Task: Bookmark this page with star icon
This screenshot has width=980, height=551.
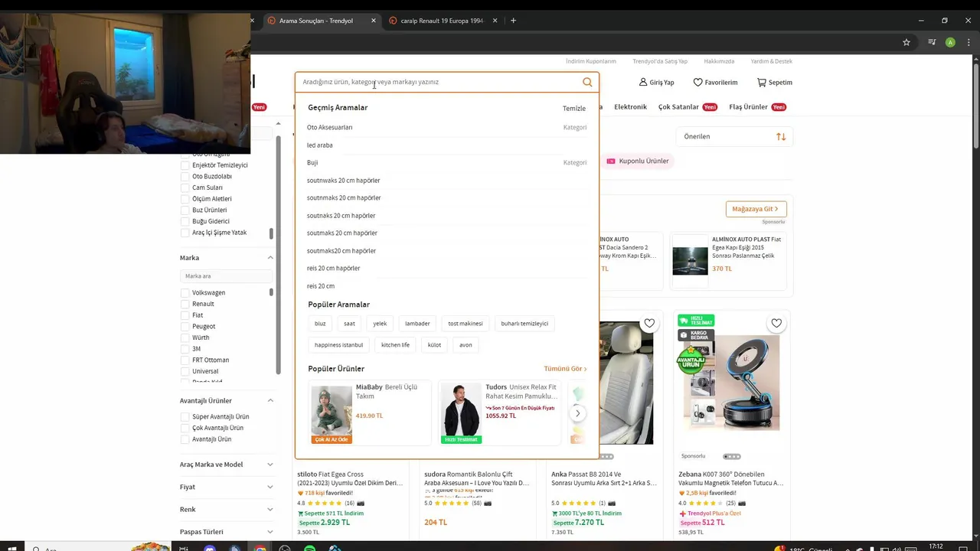Action: coord(906,42)
